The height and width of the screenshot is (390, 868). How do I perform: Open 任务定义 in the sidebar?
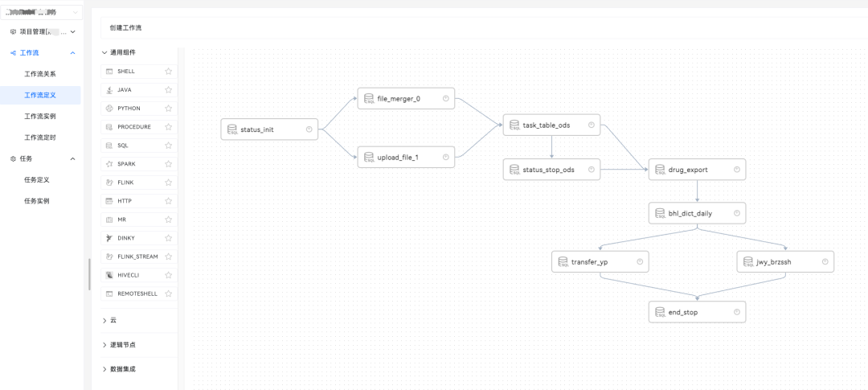[x=37, y=180]
